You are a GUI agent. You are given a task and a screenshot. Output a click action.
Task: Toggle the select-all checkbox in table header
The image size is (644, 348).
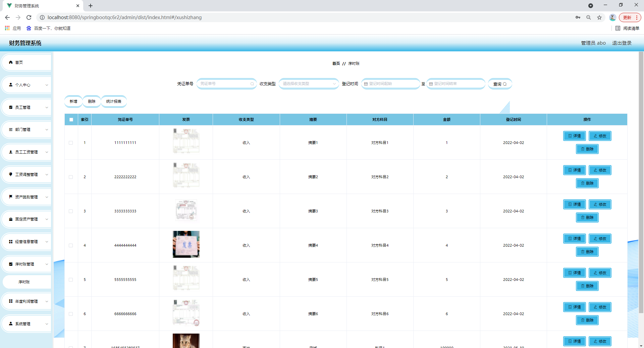(x=71, y=119)
